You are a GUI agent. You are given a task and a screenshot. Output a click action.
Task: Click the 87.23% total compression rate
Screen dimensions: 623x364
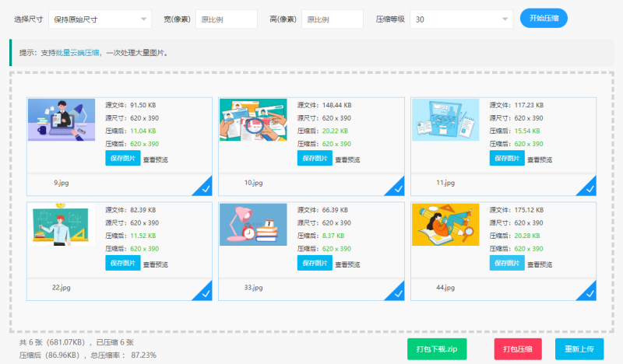click(x=143, y=355)
